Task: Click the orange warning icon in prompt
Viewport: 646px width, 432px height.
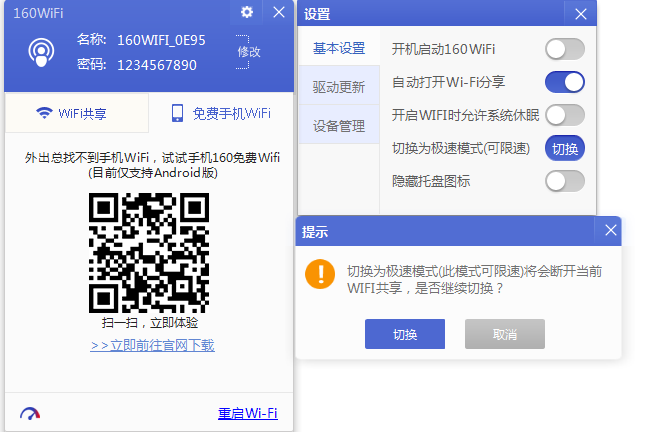Action: coord(320,274)
